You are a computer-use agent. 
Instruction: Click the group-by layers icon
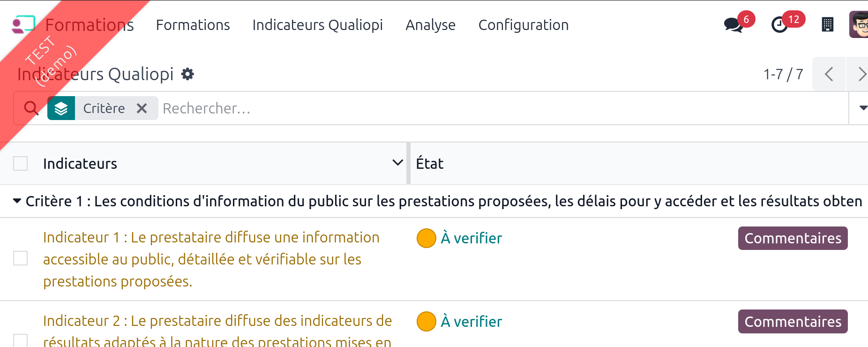click(x=61, y=108)
